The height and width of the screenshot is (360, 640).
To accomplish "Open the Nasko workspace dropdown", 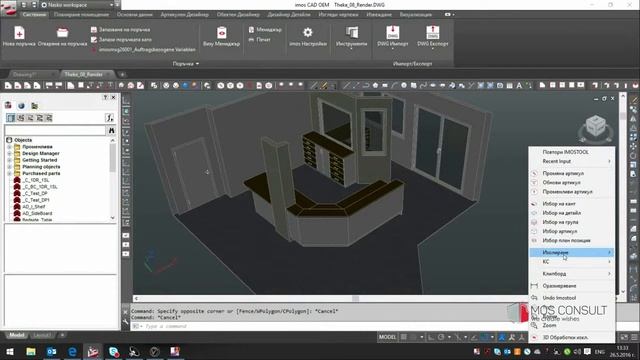I will (x=78, y=5).
